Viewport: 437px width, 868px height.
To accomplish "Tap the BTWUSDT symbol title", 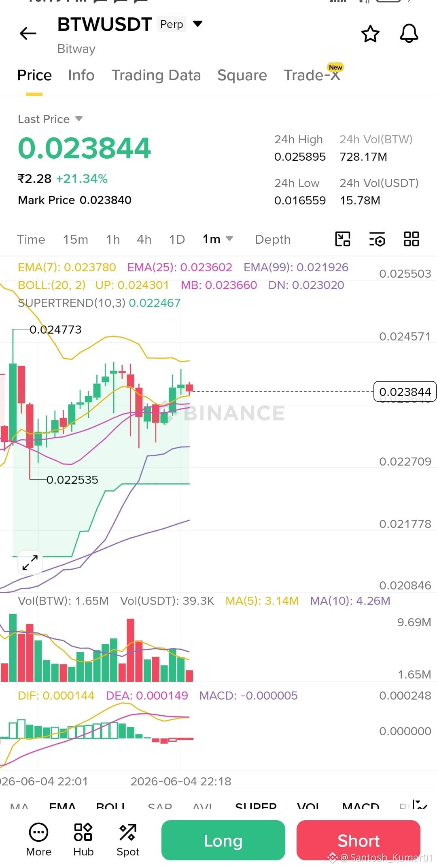I will point(104,24).
